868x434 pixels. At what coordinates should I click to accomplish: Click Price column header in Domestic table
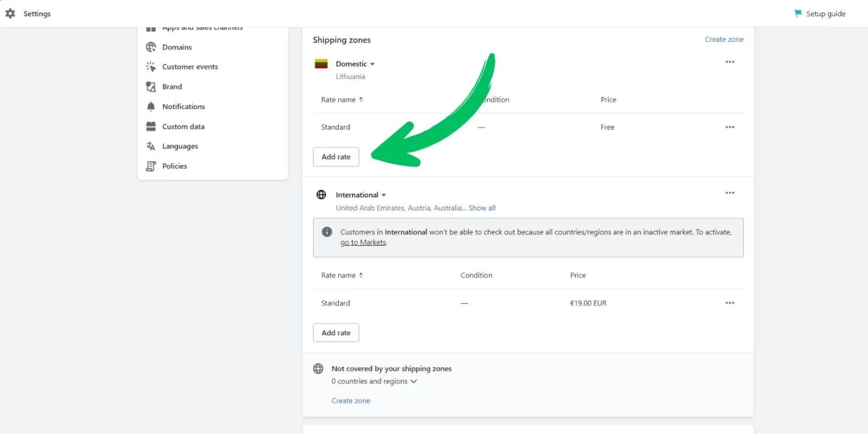point(609,99)
